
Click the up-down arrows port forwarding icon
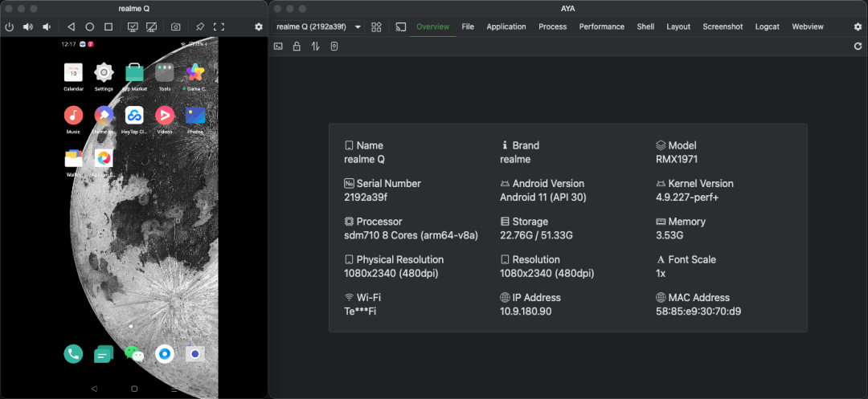click(315, 47)
